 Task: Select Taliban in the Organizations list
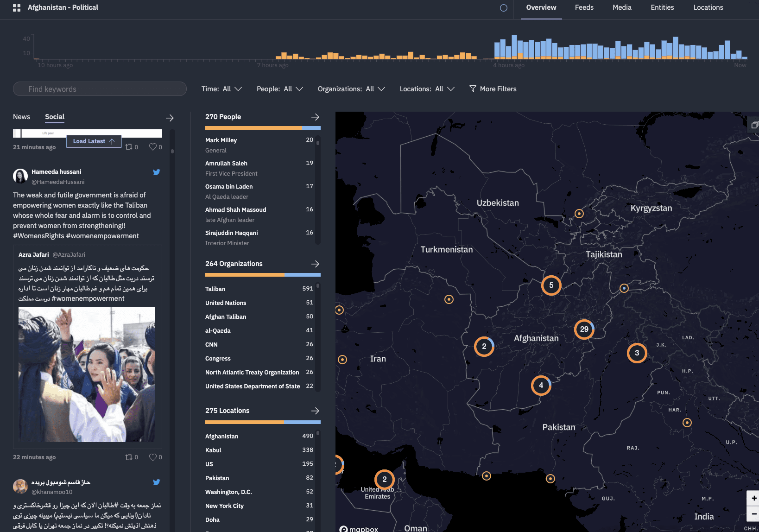click(215, 289)
